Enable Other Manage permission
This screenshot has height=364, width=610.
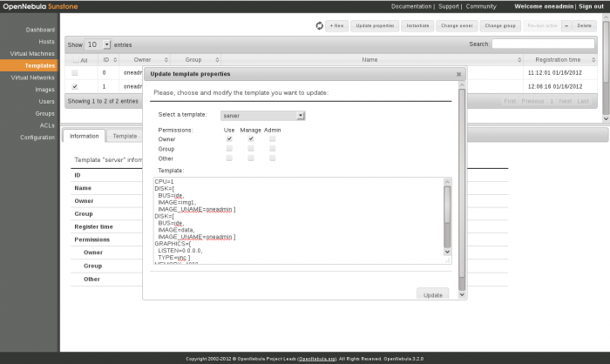pyautogui.click(x=251, y=158)
